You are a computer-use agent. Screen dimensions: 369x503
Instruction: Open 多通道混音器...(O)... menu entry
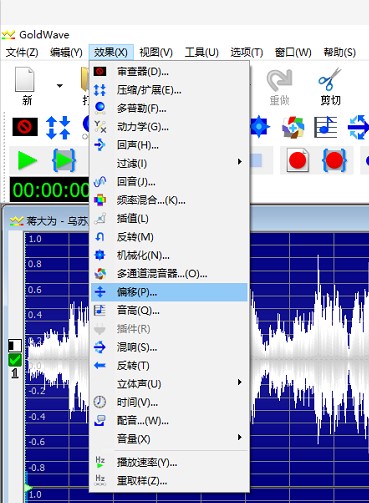click(x=169, y=274)
